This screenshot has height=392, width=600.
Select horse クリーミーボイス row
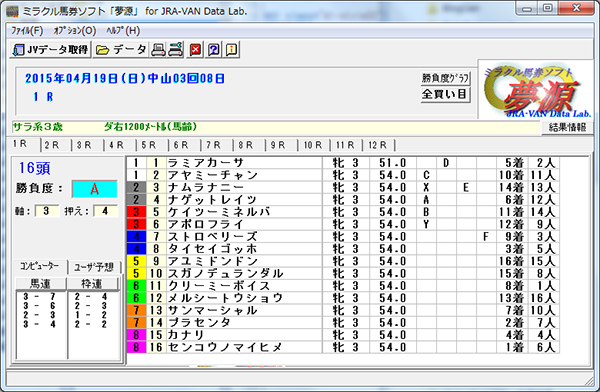pyautogui.click(x=342, y=286)
